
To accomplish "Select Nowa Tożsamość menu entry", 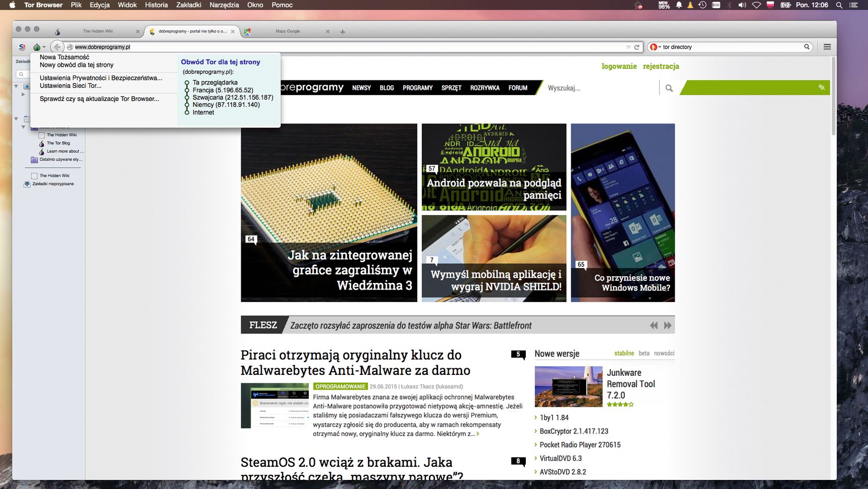I will [x=65, y=57].
